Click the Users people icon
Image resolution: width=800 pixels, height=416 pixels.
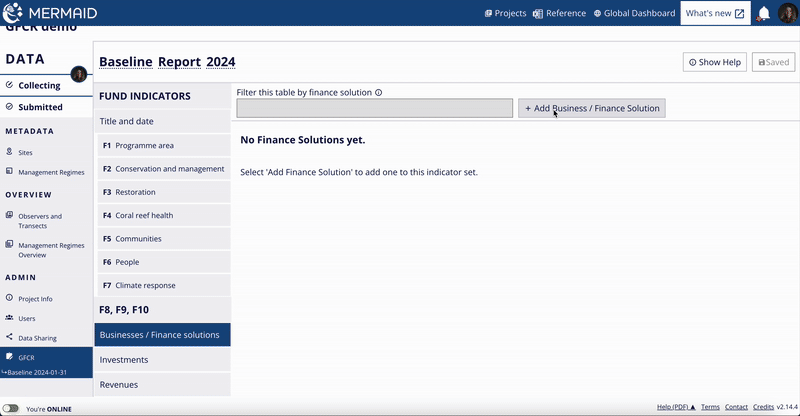[x=9, y=317]
